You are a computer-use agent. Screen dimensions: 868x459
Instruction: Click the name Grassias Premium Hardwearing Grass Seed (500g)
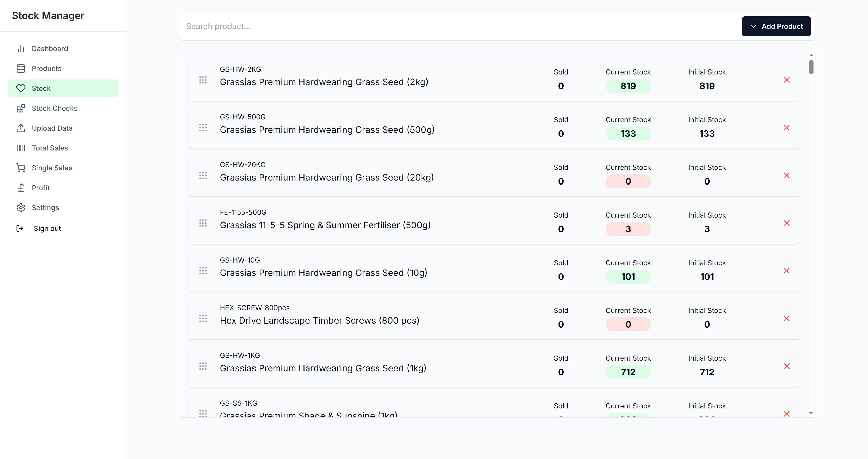tap(327, 130)
